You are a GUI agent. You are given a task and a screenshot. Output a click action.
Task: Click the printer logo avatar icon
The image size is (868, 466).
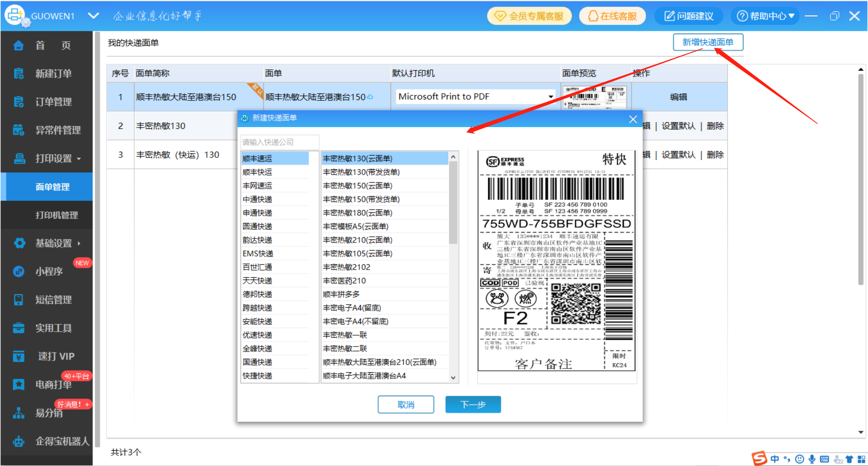tap(15, 15)
